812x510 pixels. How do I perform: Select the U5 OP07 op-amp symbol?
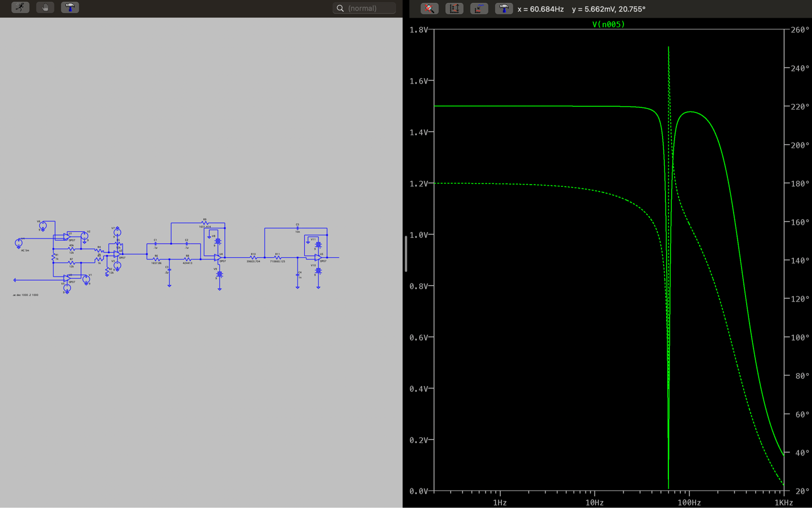(319, 258)
